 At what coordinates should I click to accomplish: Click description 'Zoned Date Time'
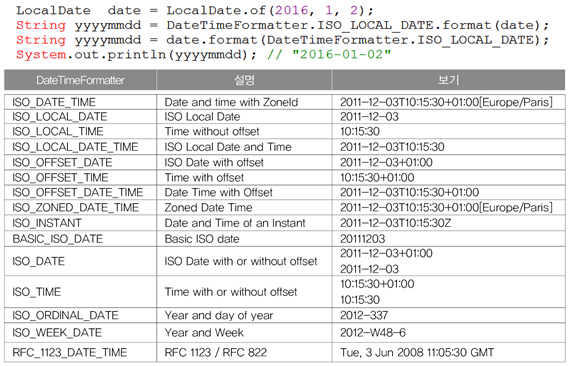tap(208, 207)
